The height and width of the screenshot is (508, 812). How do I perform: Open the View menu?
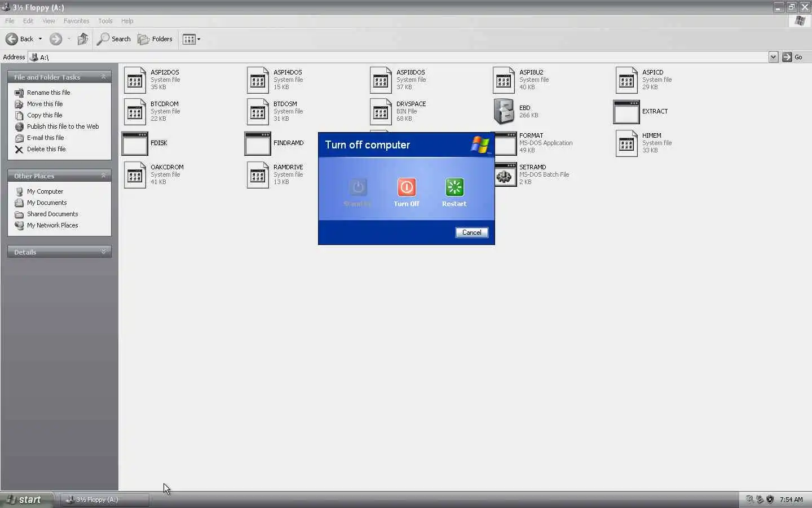click(x=49, y=21)
